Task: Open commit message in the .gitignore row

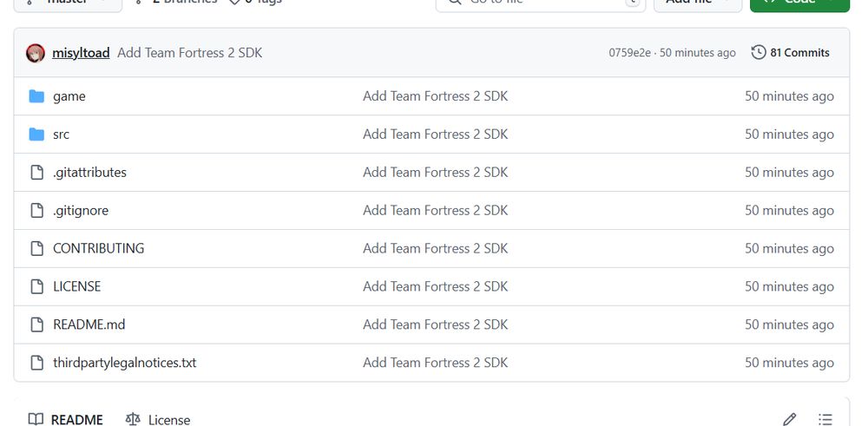Action: pyautogui.click(x=435, y=211)
